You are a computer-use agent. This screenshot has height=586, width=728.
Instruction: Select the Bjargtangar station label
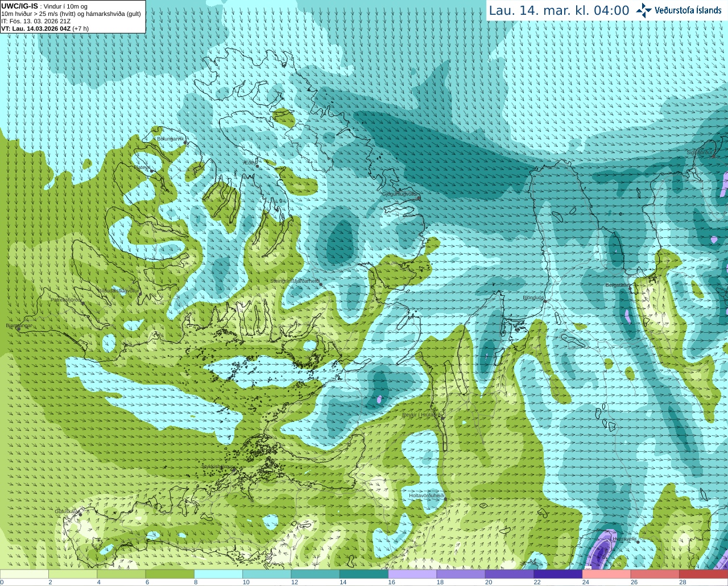19,325
